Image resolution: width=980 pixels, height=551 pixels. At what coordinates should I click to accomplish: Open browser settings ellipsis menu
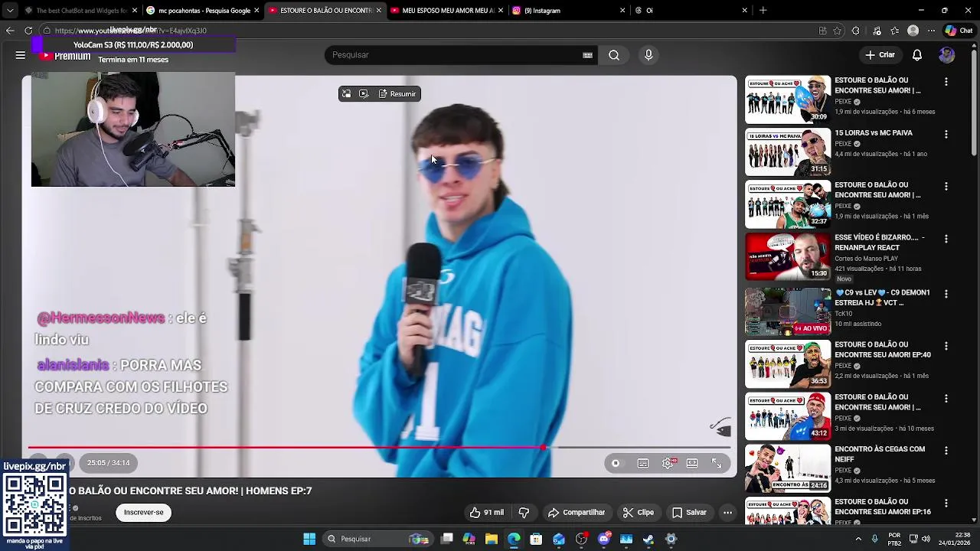(931, 31)
